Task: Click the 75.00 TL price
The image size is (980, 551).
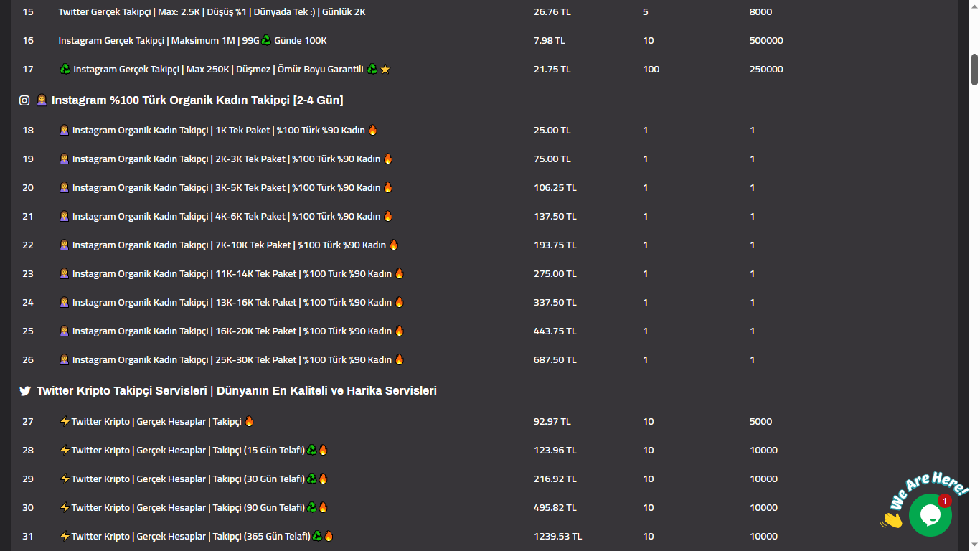Action: [x=552, y=159]
